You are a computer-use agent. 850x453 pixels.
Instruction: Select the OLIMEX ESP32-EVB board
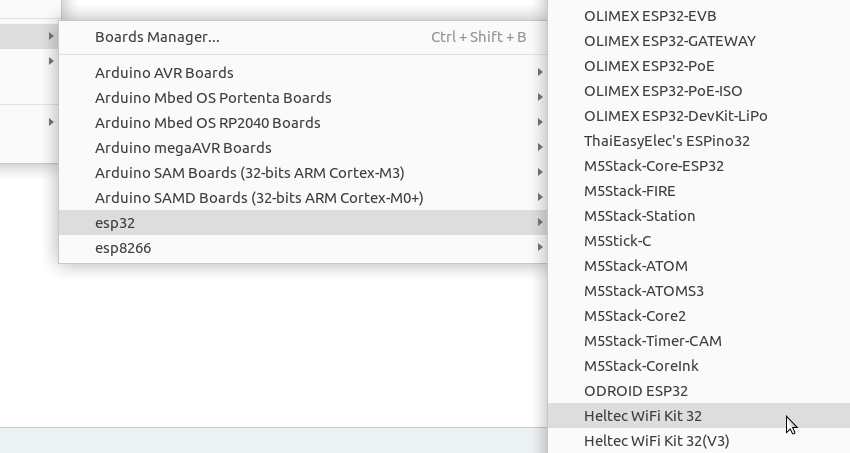pos(699,16)
